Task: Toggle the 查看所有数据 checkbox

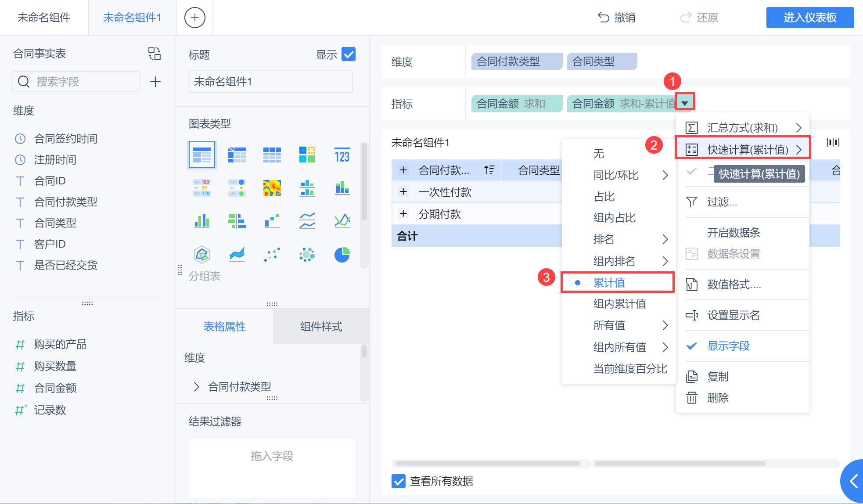Action: [x=399, y=481]
